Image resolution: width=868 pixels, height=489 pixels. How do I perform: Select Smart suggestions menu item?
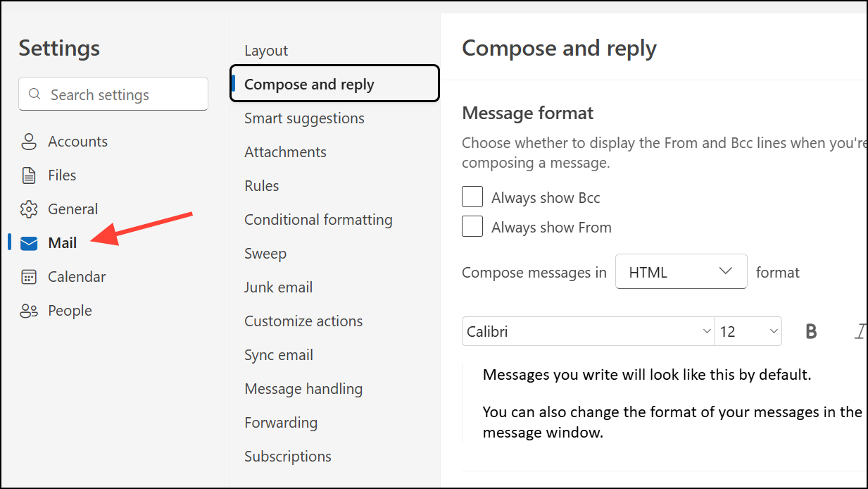point(304,118)
